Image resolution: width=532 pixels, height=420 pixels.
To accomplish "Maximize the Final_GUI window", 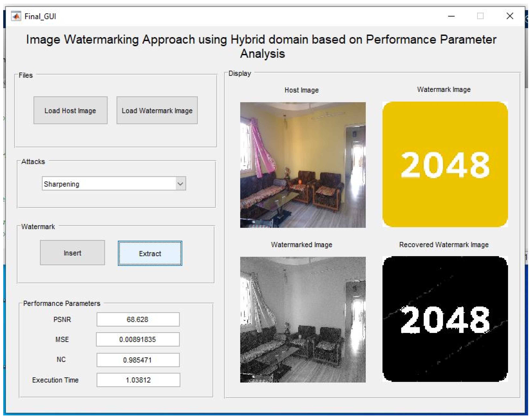I will [x=480, y=16].
